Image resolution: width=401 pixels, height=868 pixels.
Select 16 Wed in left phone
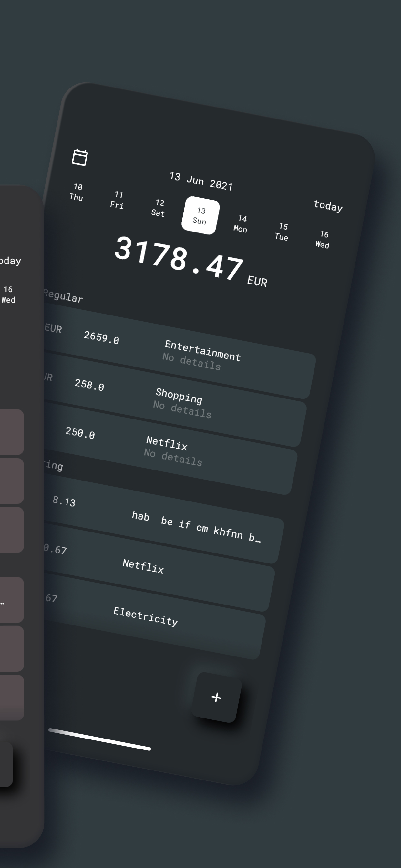(8, 294)
